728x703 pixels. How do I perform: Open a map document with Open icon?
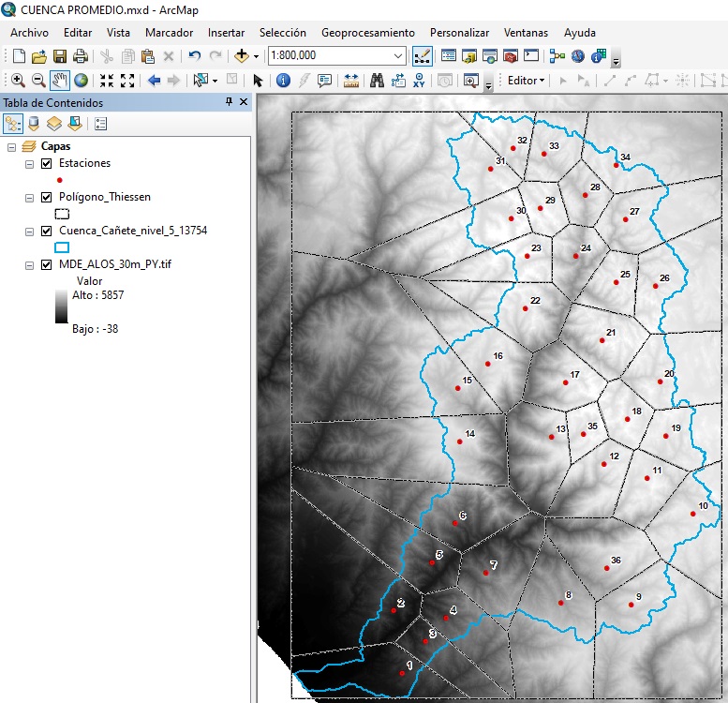coord(39,56)
